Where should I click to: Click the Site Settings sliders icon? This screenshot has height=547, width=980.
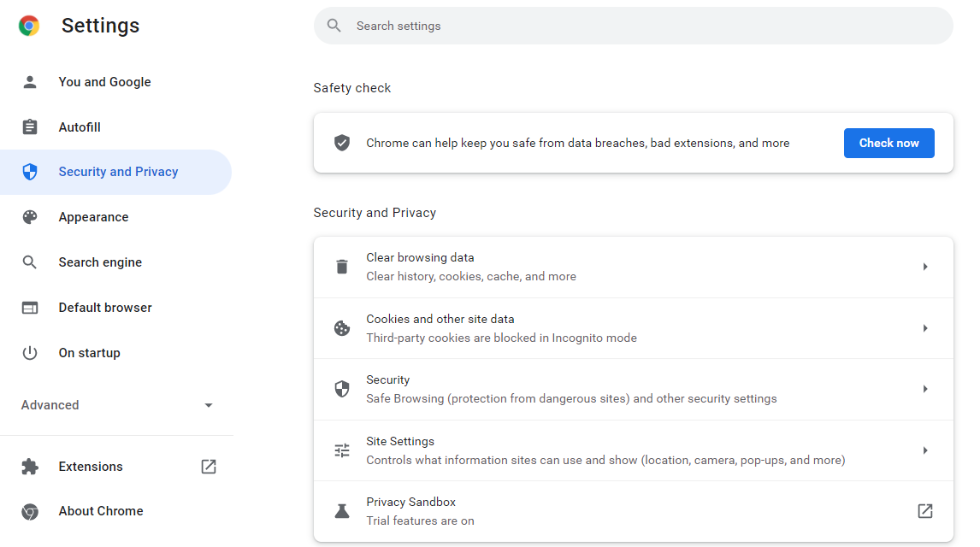click(x=342, y=450)
